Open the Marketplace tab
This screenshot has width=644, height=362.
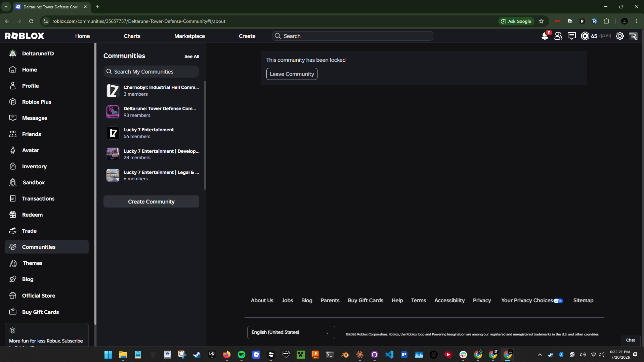pos(189,36)
